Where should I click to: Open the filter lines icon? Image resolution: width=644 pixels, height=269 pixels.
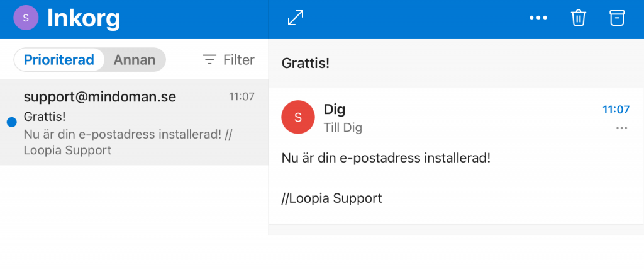tap(209, 60)
